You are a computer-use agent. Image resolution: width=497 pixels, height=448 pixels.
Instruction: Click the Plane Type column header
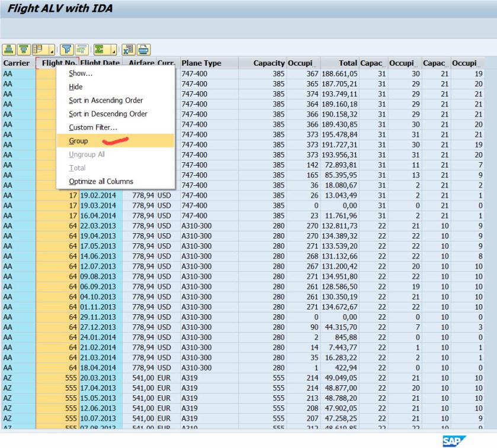201,63
